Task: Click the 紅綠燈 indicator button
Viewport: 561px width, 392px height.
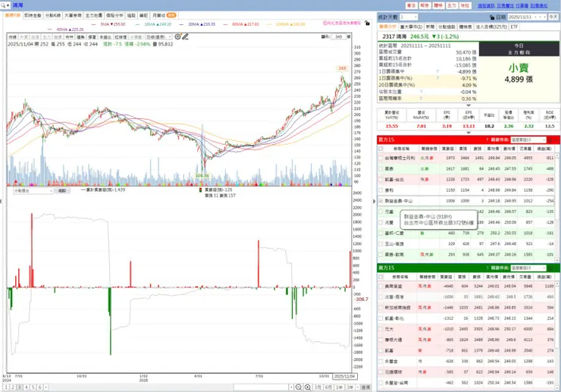Action: click(121, 37)
